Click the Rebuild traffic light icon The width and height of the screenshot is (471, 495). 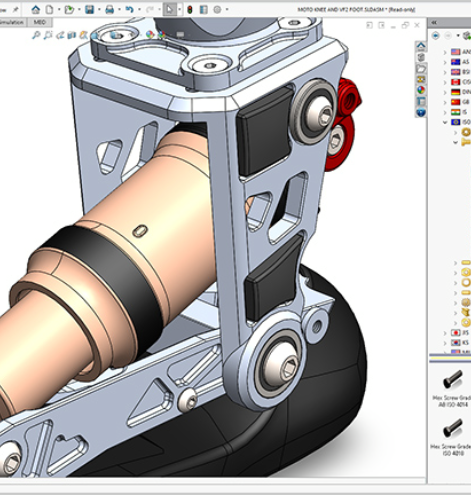[x=190, y=10]
